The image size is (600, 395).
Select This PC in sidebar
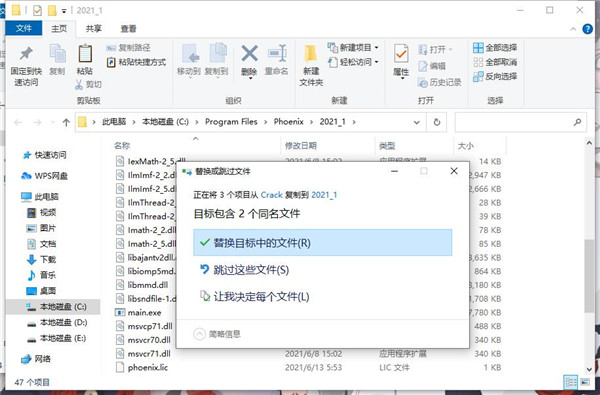click(40, 197)
